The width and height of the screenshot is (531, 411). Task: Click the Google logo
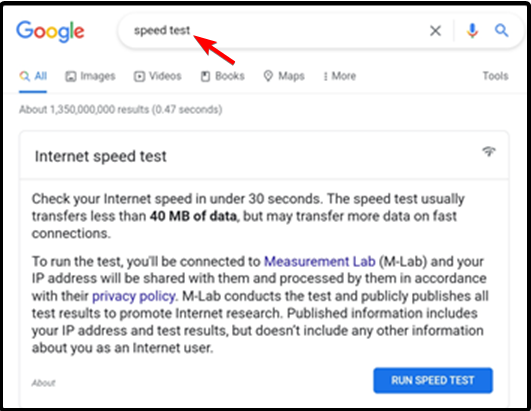coord(50,31)
